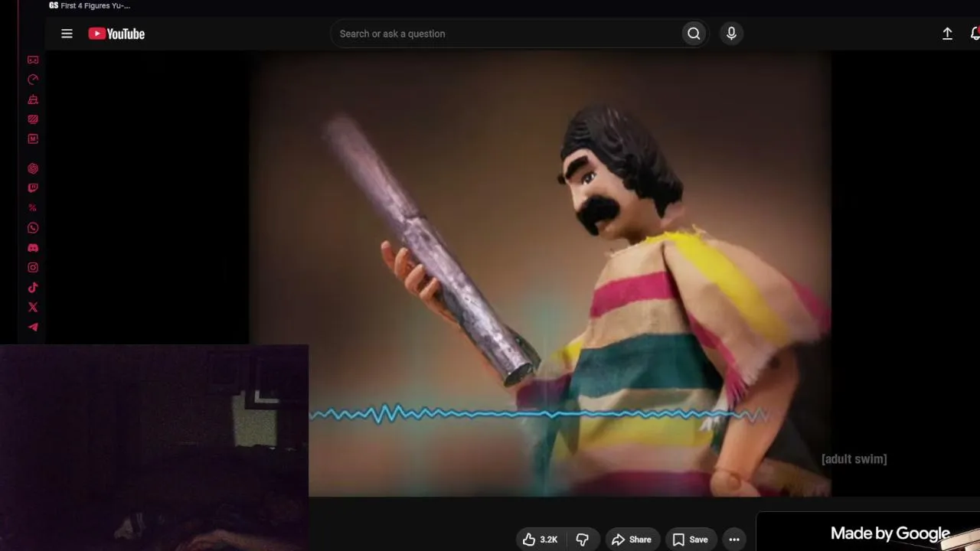This screenshot has width=980, height=551.
Task: Open Telegram from the sidebar
Action: click(x=33, y=328)
